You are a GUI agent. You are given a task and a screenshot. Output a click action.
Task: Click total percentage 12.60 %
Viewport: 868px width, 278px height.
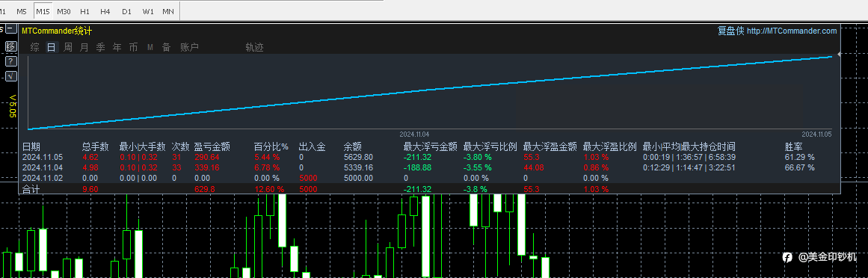click(x=270, y=189)
